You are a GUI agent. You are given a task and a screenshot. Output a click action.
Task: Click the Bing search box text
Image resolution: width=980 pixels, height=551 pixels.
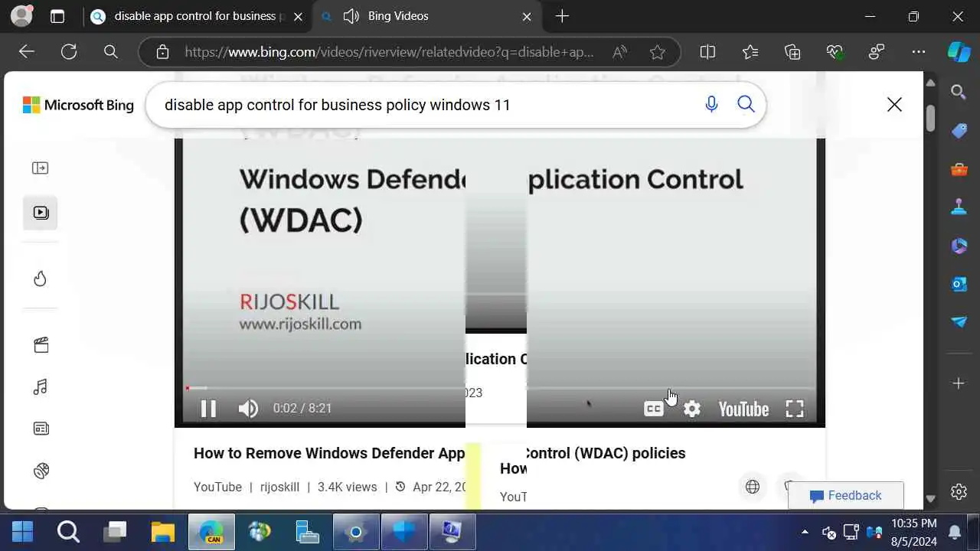[x=337, y=105]
